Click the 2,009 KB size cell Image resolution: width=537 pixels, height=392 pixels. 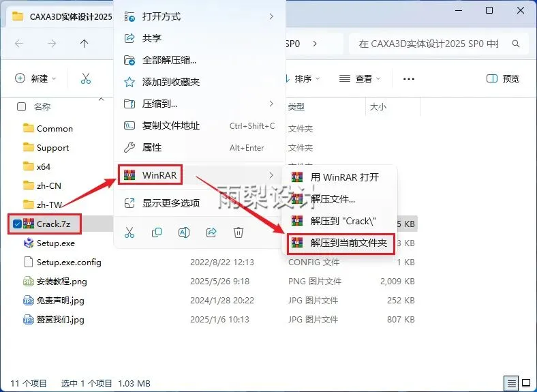pyautogui.click(x=397, y=282)
